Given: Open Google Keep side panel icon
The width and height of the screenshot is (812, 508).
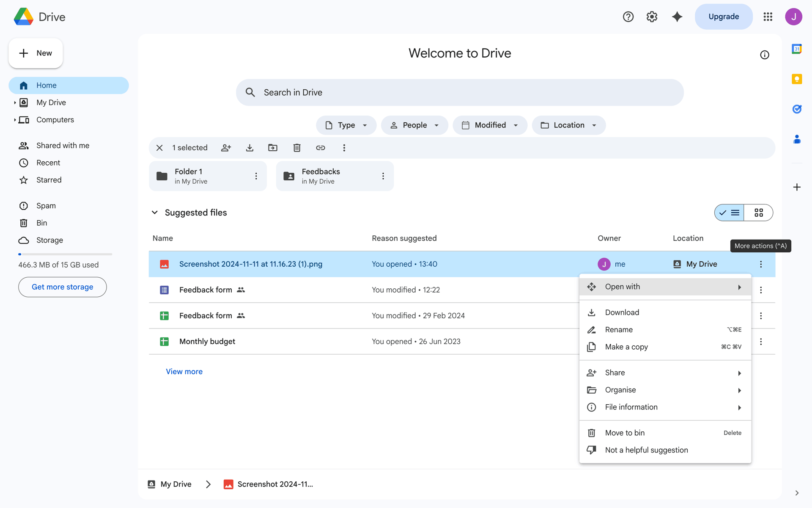Looking at the screenshot, I should point(797,79).
